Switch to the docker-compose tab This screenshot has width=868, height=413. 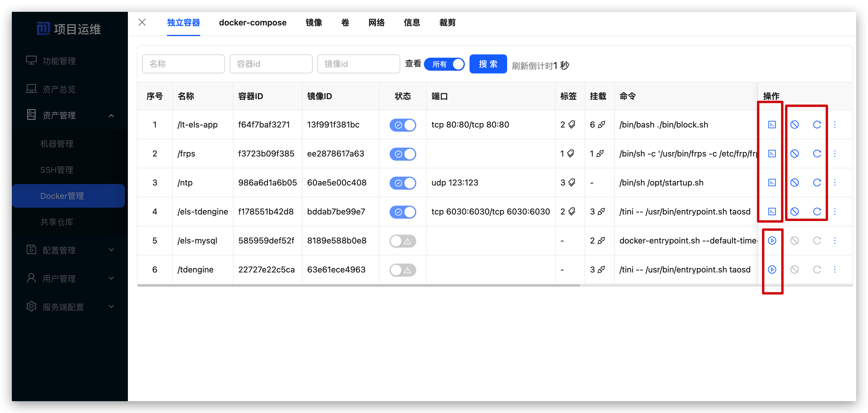point(253,22)
